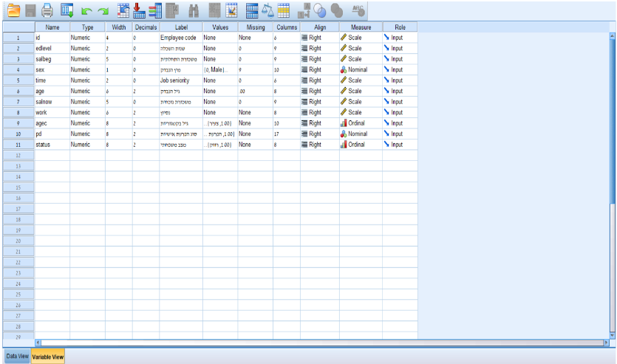Redo action with green right arrow
Image resolution: width=617 pixels, height=364 pixels.
pyautogui.click(x=103, y=11)
